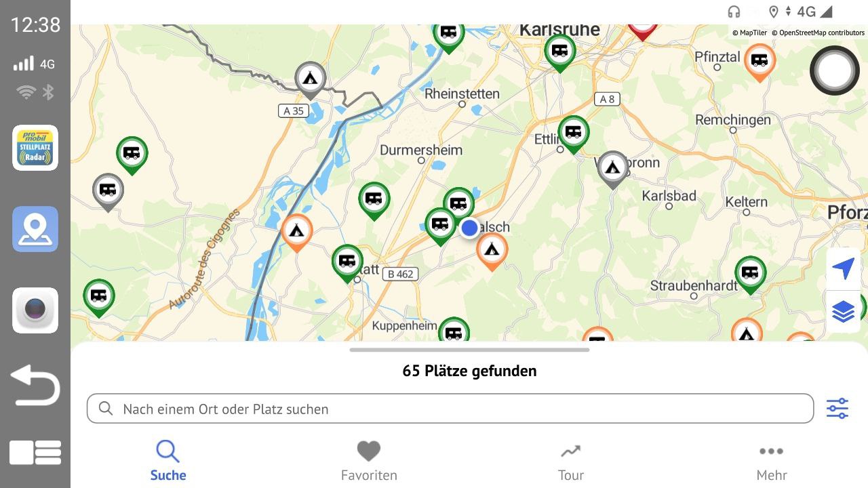Launch the maps app in the sidebar

point(35,229)
